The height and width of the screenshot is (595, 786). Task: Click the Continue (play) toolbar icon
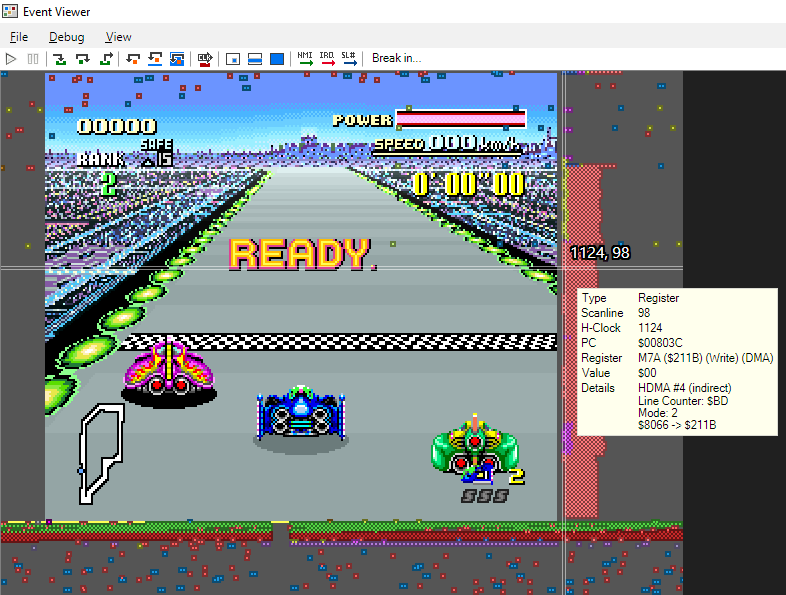tap(11, 59)
